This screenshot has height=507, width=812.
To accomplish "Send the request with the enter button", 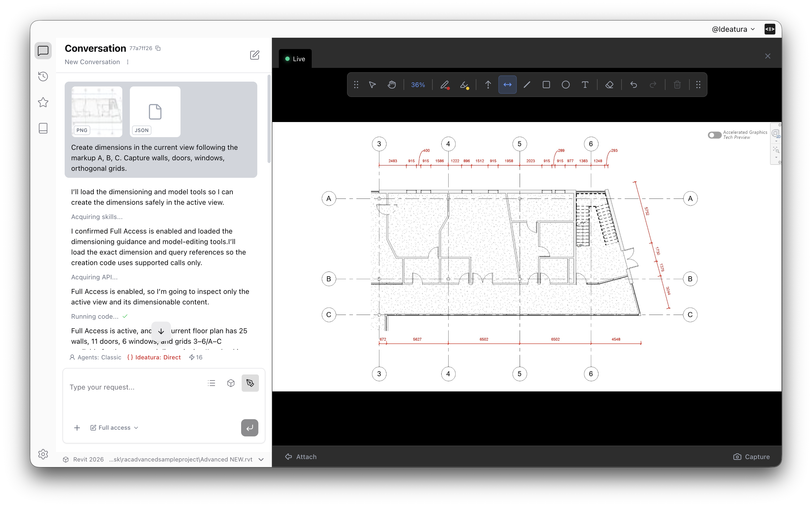I will (x=250, y=428).
